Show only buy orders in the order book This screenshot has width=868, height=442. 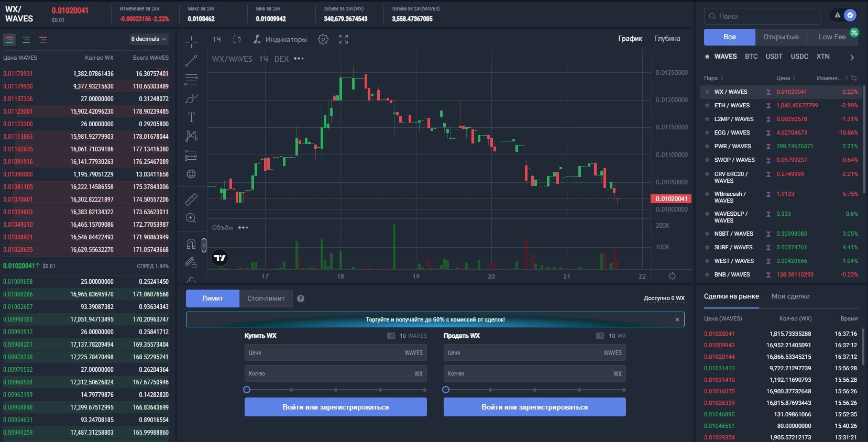point(26,40)
